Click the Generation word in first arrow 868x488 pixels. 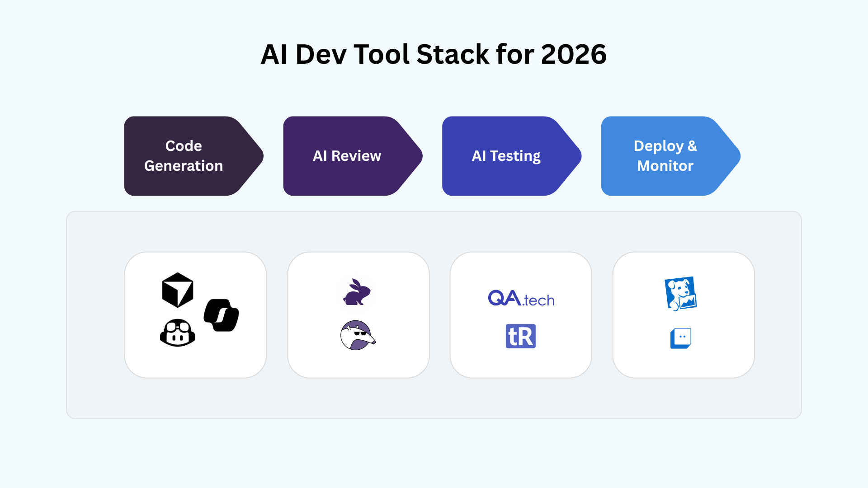[x=184, y=166]
